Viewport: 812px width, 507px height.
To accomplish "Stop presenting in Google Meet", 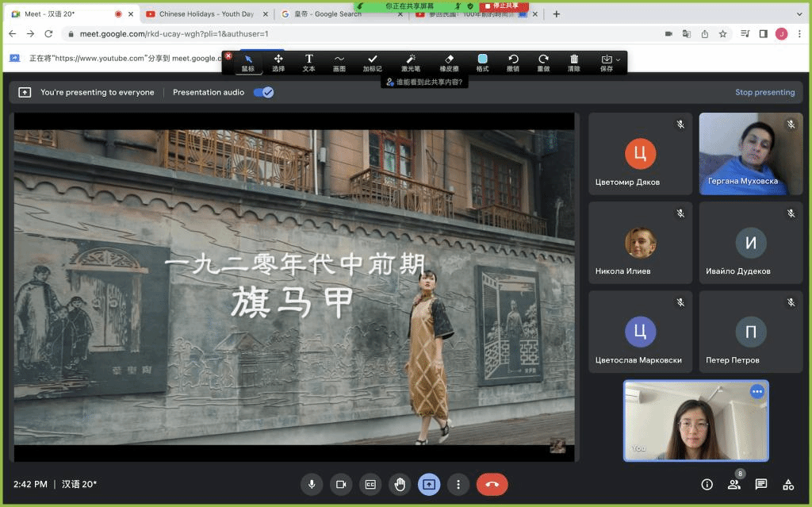I will [x=765, y=92].
